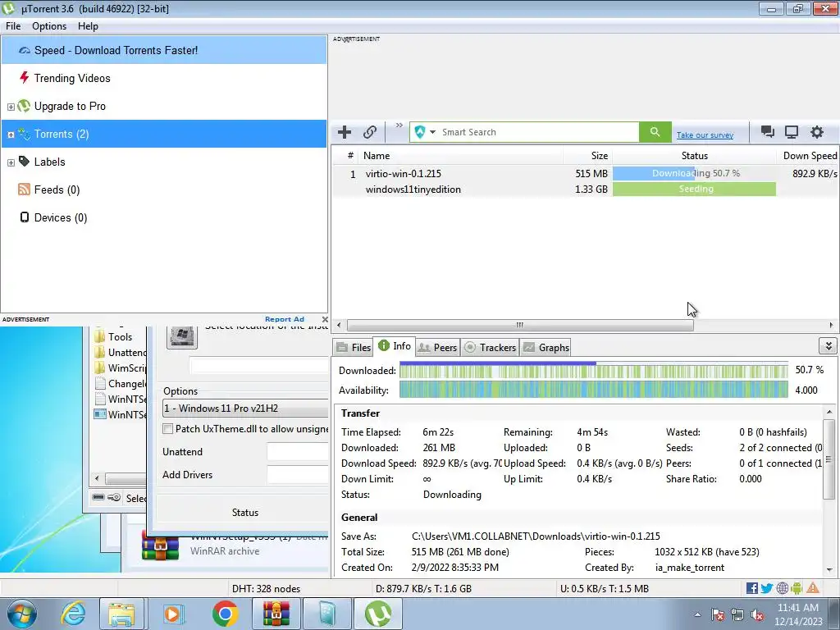Click the Devices phone icon
Screen dimensions: 840x630
[24, 217]
